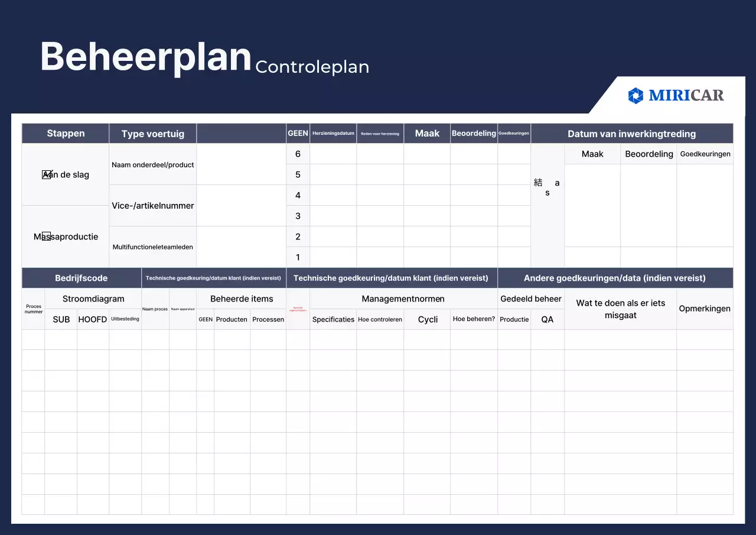This screenshot has height=535, width=756.
Task: Select the Vice-/artikelnummer row label
Action: [x=152, y=205]
